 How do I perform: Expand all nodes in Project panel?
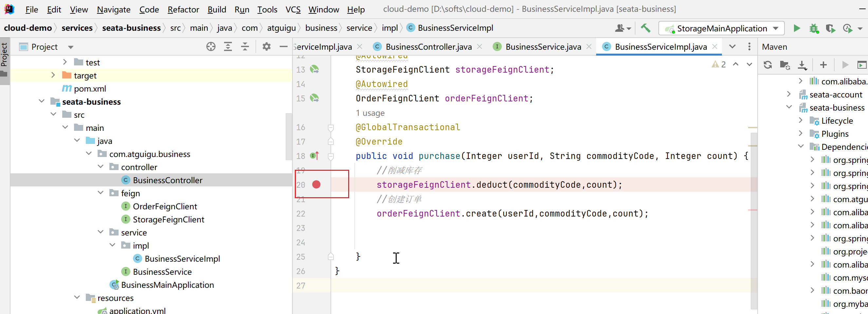click(x=228, y=47)
